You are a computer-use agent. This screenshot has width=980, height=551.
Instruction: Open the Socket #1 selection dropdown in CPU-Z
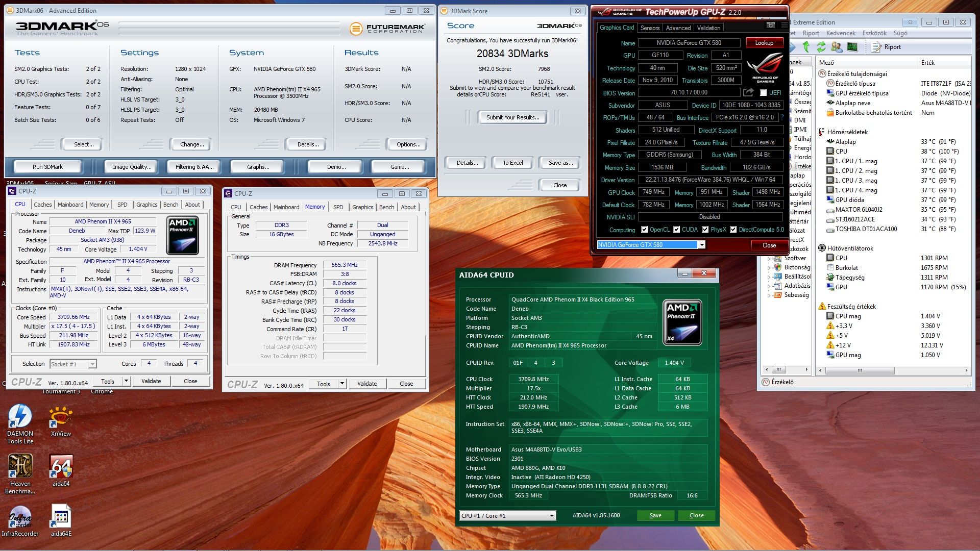(x=92, y=364)
